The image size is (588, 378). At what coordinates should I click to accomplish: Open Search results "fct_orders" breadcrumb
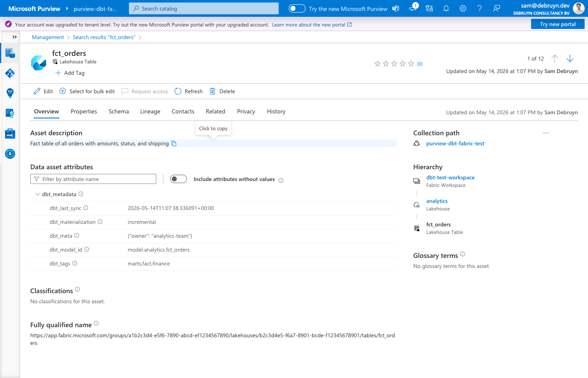point(104,37)
